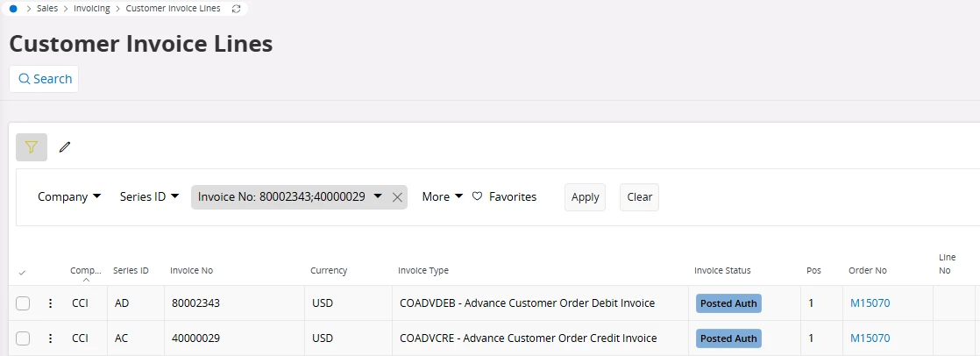
Task: Select cell with invoice number 80002343
Action: coord(234,303)
